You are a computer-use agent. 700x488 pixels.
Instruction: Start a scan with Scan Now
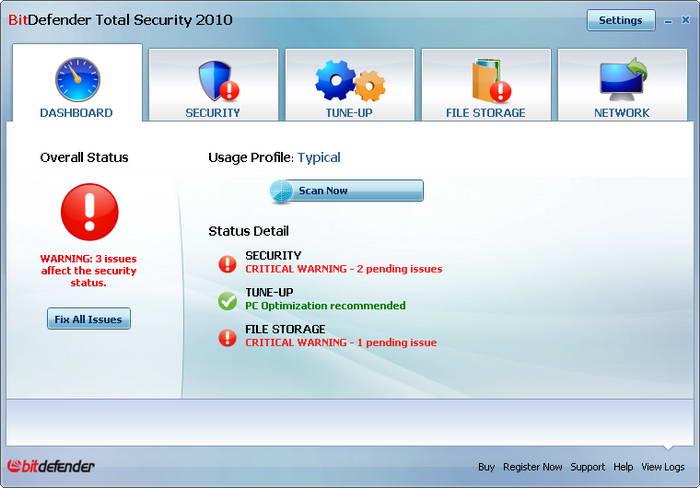coord(347,191)
